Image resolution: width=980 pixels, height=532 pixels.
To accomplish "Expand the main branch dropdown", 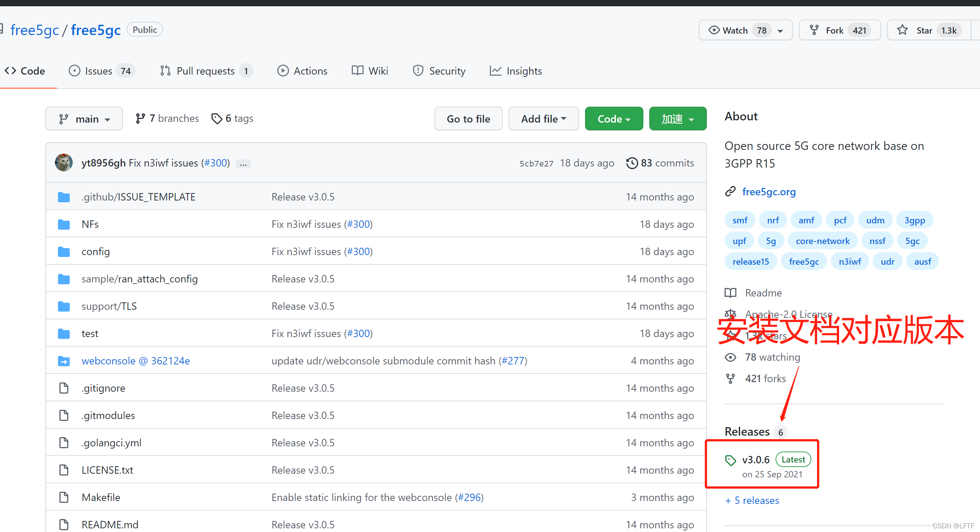I will [x=84, y=118].
